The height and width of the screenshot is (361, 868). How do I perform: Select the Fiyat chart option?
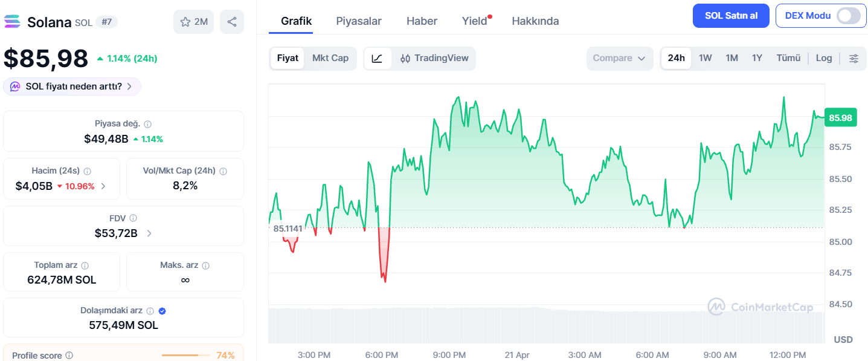(x=288, y=58)
